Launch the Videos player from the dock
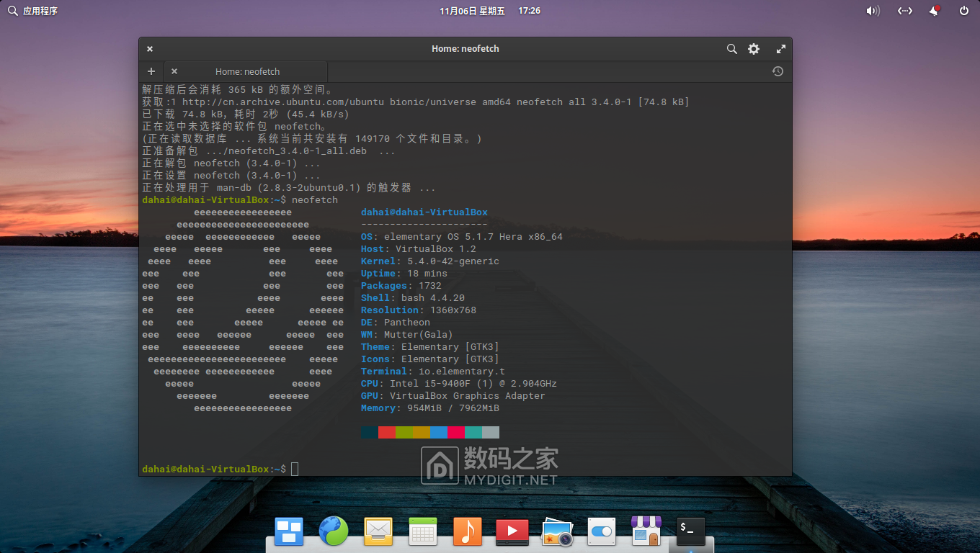Image resolution: width=980 pixels, height=553 pixels. (512, 532)
